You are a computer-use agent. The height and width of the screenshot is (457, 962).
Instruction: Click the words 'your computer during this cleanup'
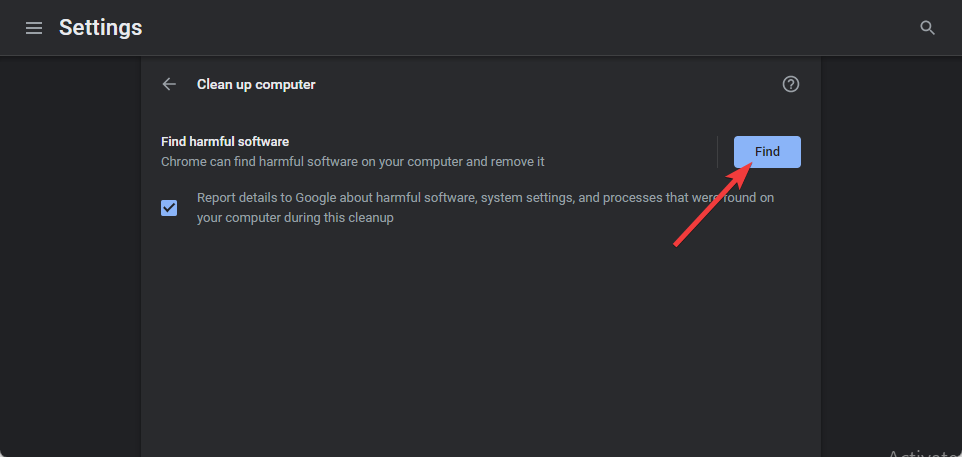coord(295,218)
